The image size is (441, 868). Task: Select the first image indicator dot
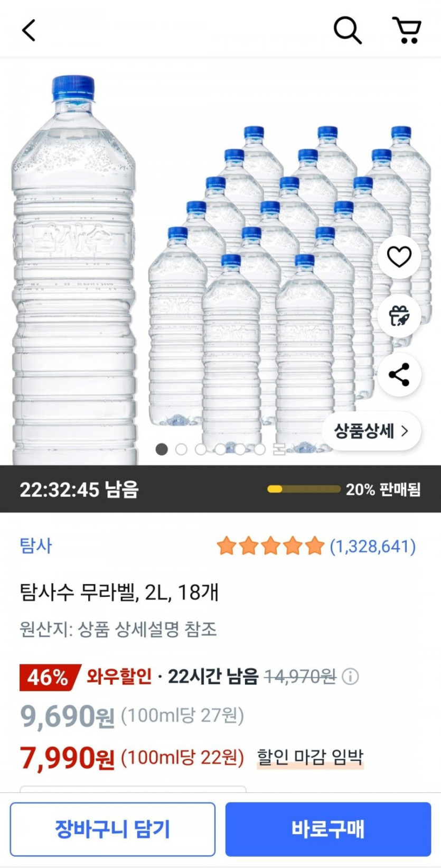(x=162, y=449)
